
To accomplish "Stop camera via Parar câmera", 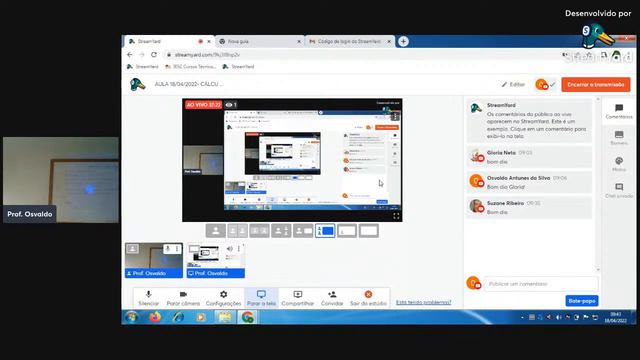I will [183, 298].
